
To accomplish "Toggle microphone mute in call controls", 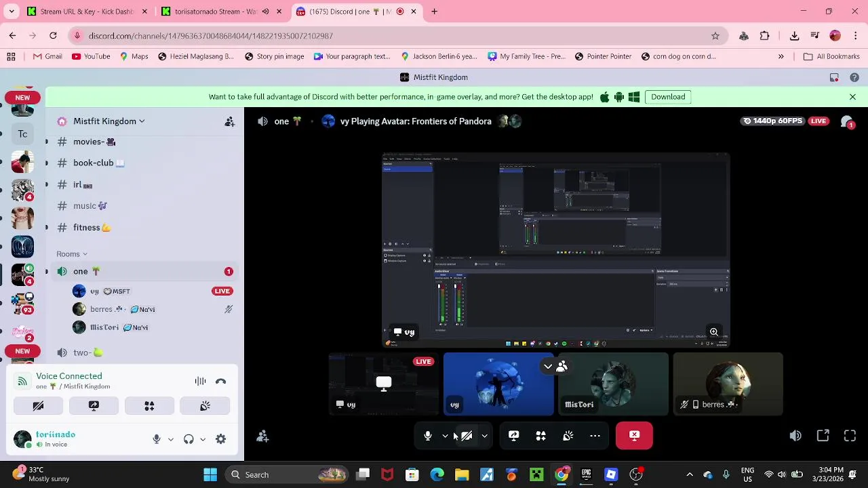I will click(428, 436).
